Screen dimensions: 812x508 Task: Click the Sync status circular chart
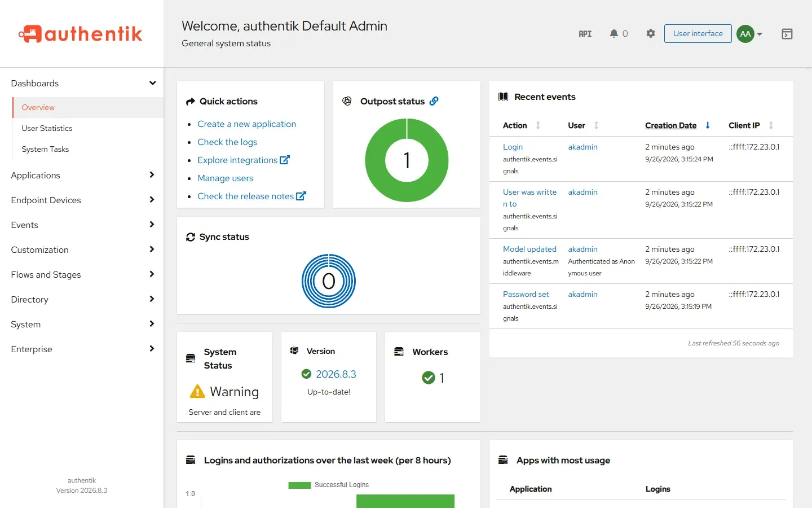[329, 281]
